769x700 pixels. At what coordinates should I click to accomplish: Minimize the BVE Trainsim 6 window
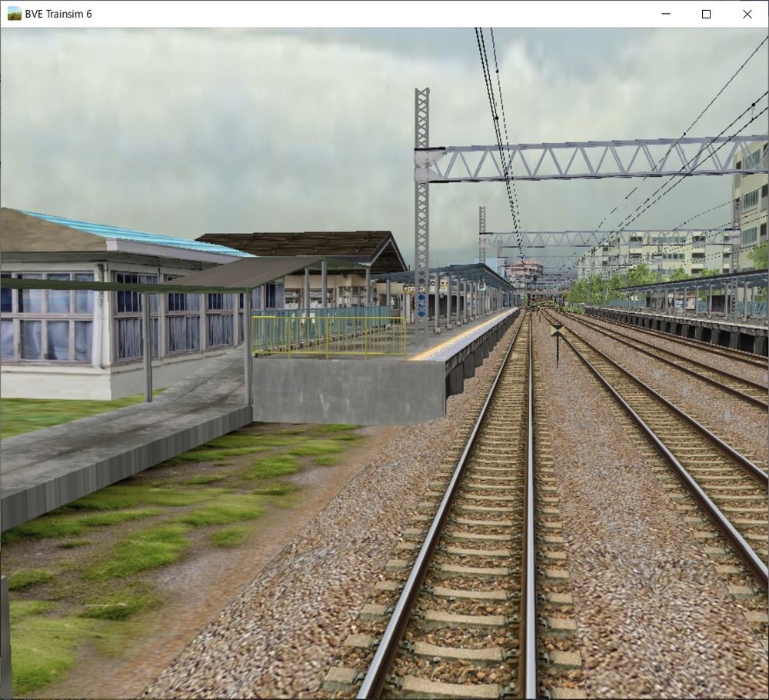665,14
